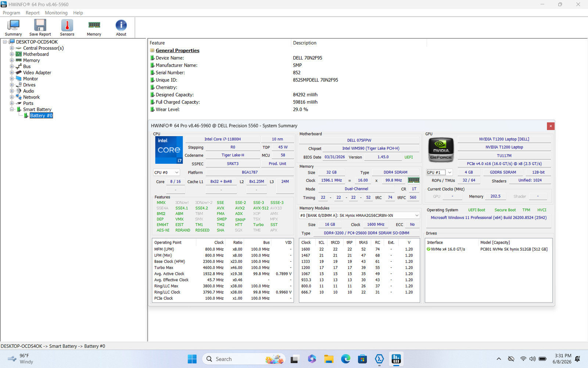Image resolution: width=588 pixels, height=368 pixels.
Task: Click the battery tray icon
Action: [542, 359]
